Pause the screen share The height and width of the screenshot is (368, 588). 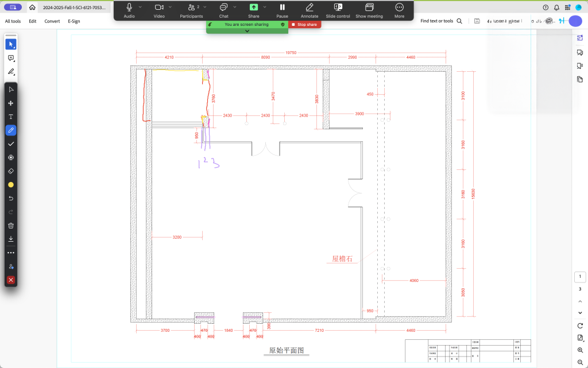(282, 10)
